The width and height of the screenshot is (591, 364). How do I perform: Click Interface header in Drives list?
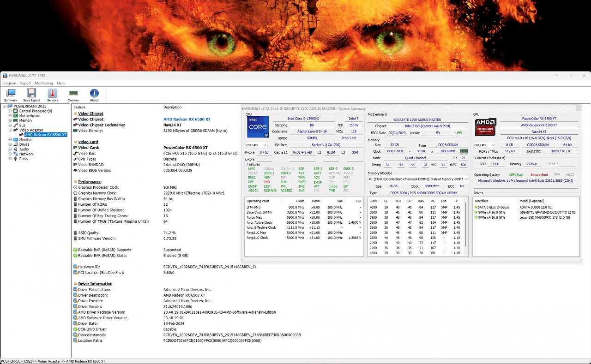click(x=482, y=201)
